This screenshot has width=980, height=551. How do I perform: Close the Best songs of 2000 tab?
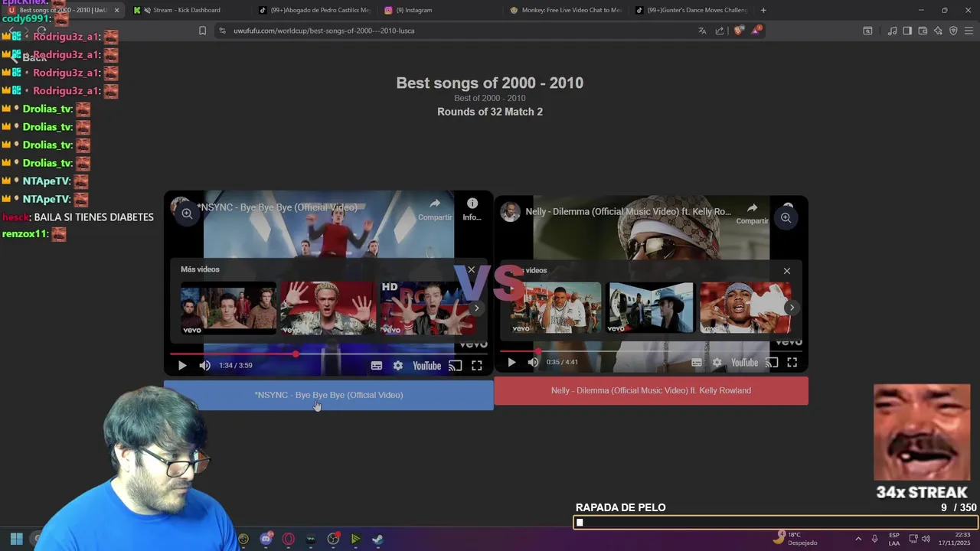(x=116, y=10)
